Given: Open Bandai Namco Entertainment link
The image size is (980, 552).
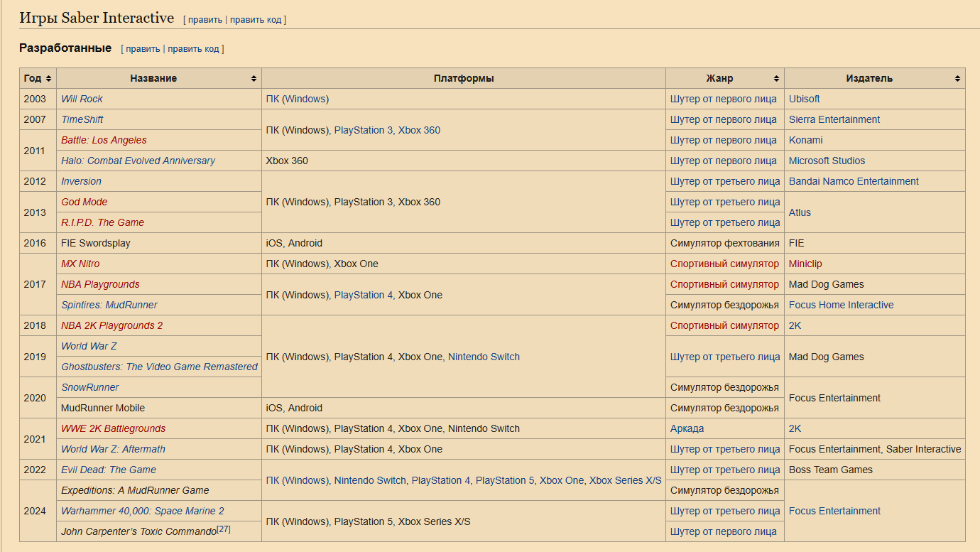Looking at the screenshot, I should tap(854, 181).
